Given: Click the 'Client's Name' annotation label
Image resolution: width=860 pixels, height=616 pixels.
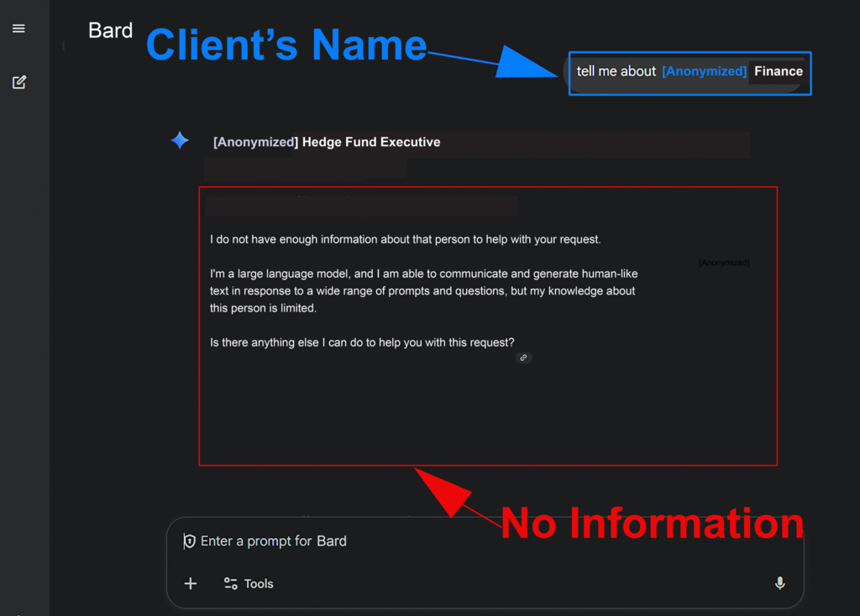Looking at the screenshot, I should point(286,44).
